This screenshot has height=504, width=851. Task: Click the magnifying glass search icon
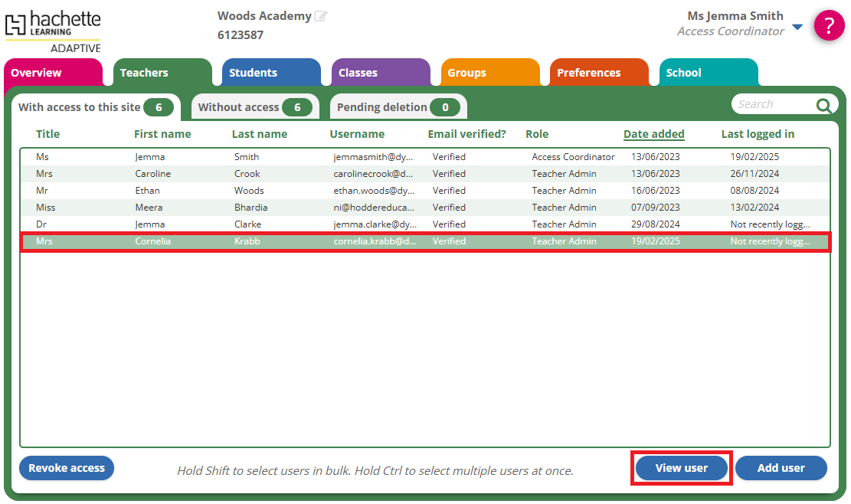(x=823, y=106)
